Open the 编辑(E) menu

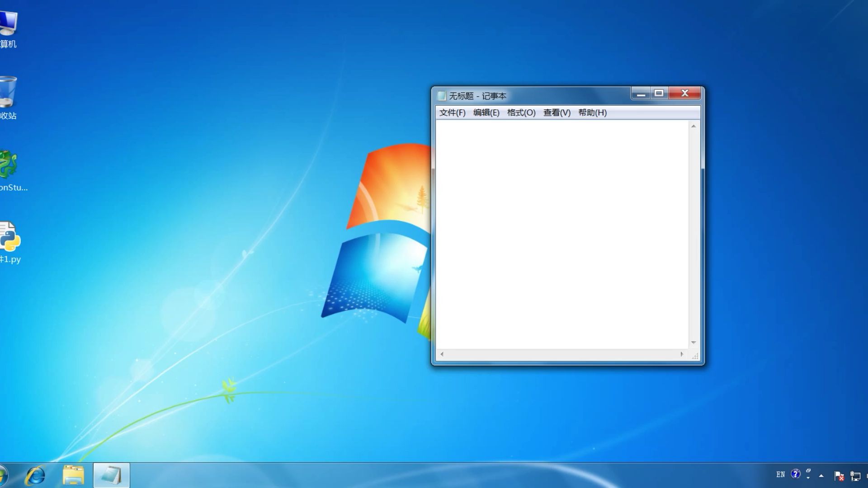486,113
